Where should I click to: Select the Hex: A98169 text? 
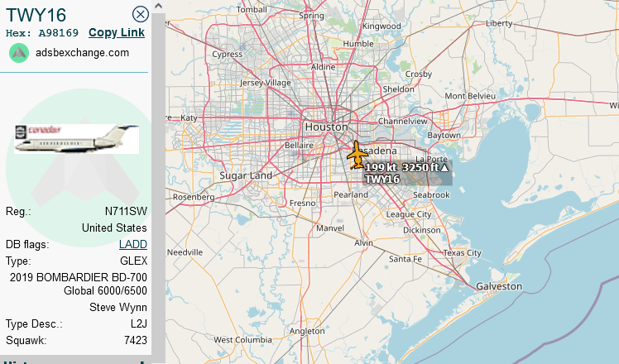42,33
